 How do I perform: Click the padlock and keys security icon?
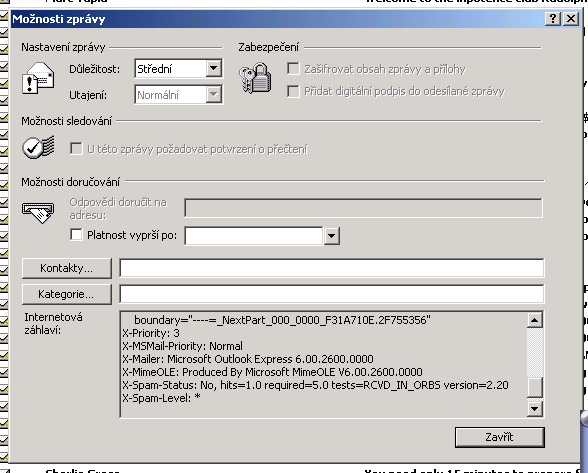[255, 78]
